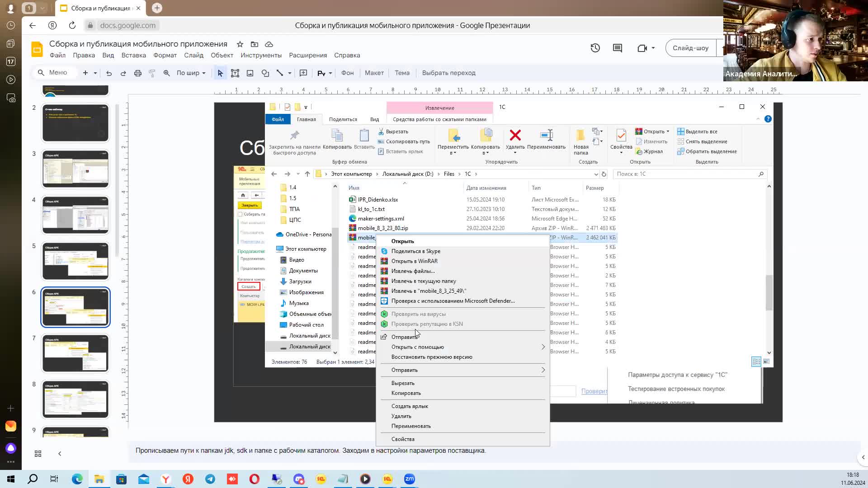Open the Слайд menu

193,55
